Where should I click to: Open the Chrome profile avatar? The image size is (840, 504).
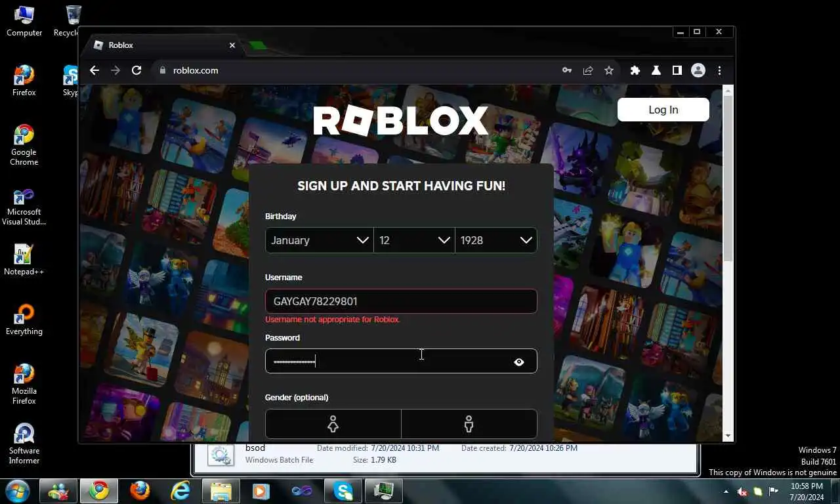[698, 70]
